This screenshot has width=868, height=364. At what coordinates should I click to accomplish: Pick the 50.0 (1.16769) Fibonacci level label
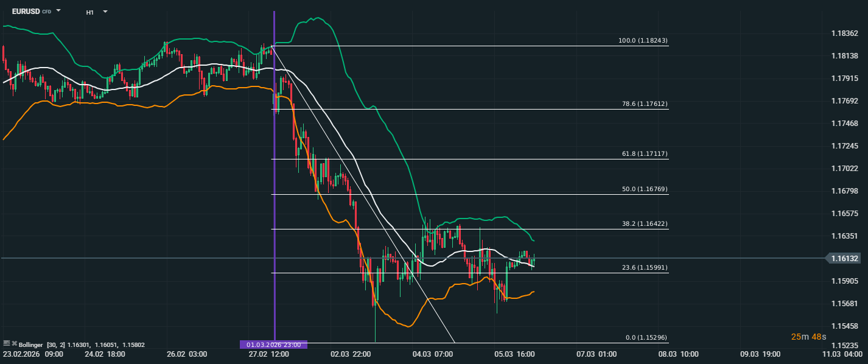click(645, 189)
